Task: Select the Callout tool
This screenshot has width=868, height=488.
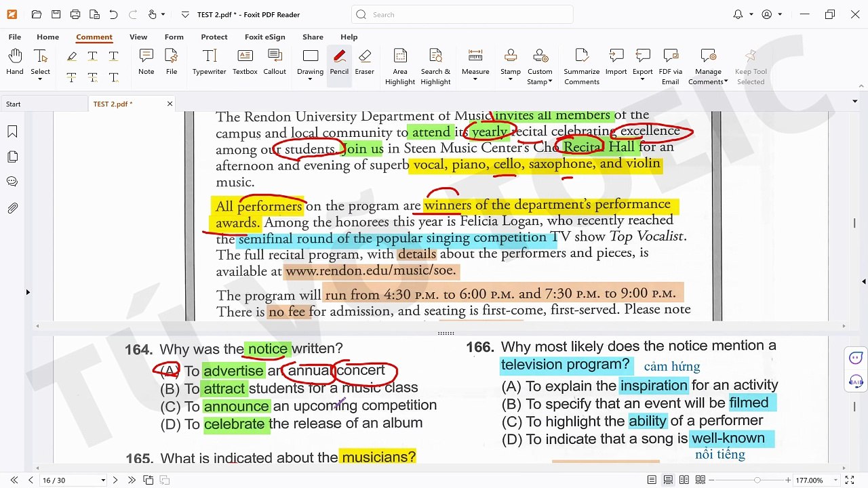Action: tap(275, 62)
